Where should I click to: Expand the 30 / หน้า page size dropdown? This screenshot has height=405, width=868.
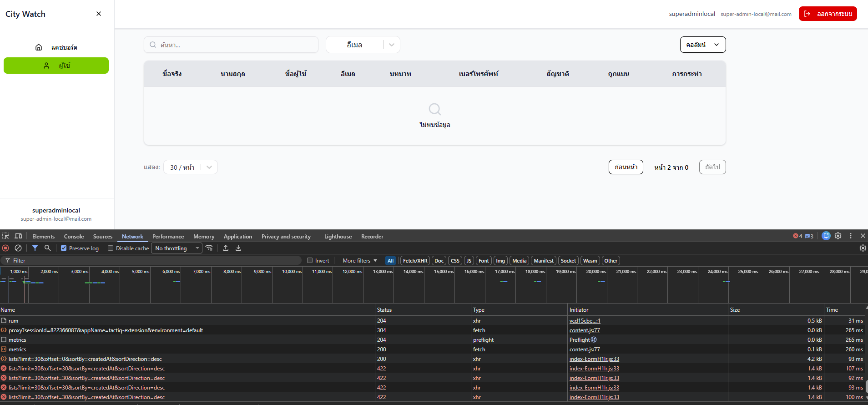coord(191,167)
